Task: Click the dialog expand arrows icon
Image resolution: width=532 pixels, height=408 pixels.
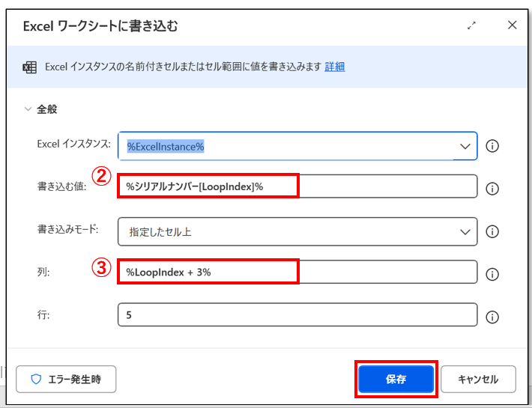Action: 471,25
